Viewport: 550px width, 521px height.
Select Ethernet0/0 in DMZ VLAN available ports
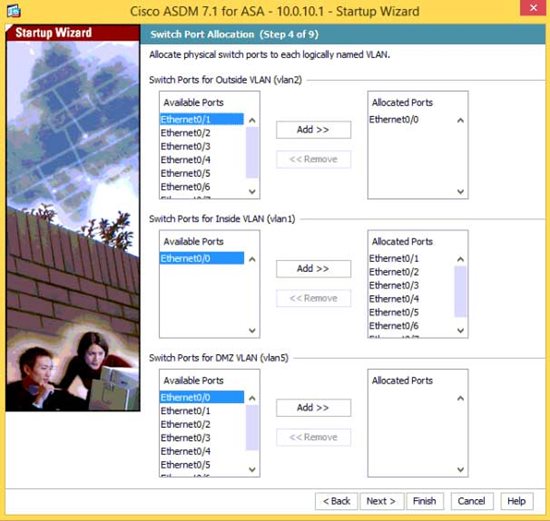click(202, 398)
